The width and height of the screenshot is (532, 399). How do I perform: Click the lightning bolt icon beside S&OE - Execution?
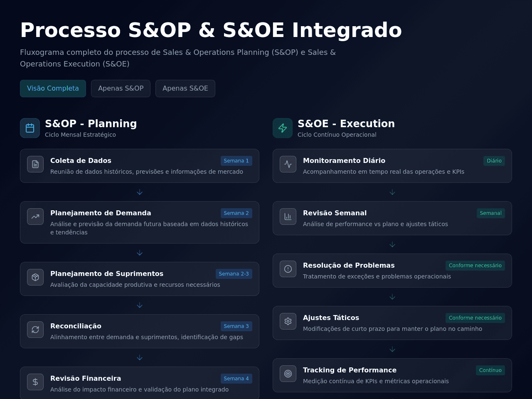(x=283, y=128)
